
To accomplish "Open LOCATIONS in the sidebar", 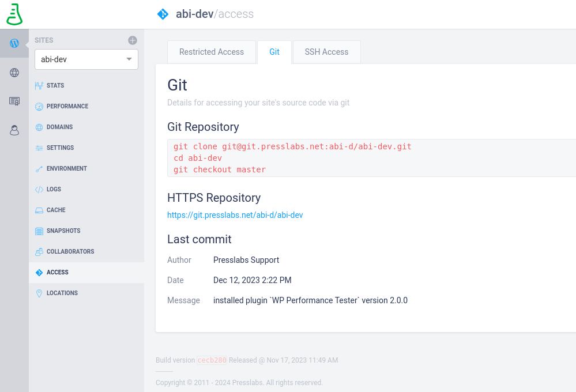I will [x=62, y=293].
